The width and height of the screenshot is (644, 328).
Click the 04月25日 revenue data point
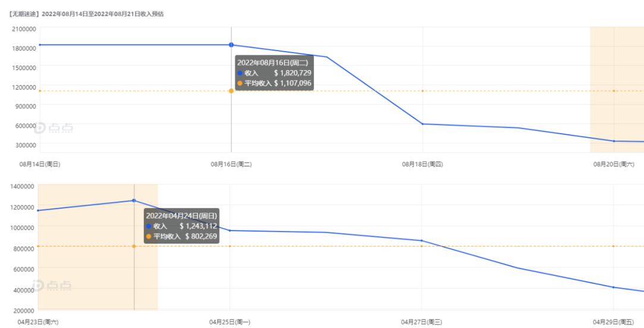coord(230,231)
